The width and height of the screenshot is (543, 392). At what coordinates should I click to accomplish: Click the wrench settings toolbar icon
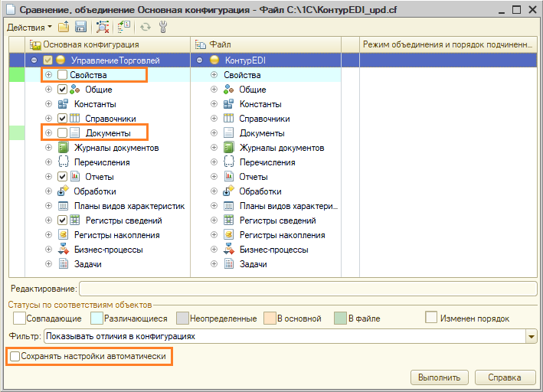[163, 27]
